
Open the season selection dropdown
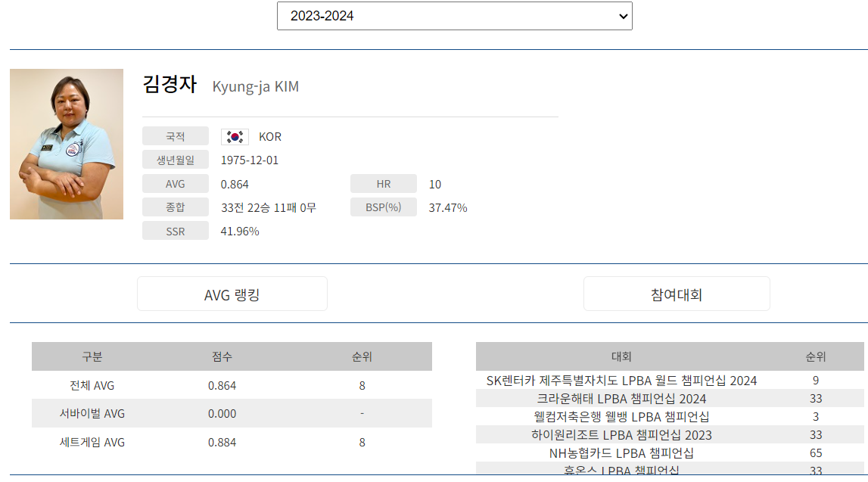[454, 15]
